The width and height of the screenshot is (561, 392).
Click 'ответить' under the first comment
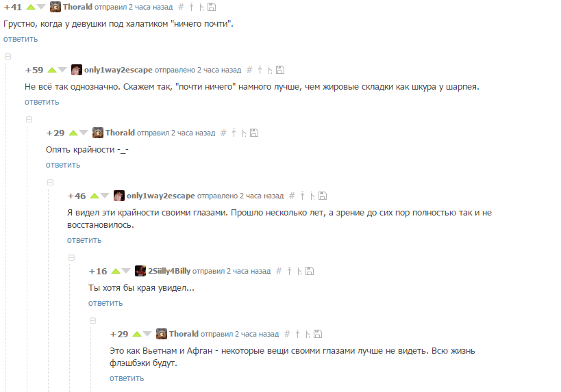[21, 39]
